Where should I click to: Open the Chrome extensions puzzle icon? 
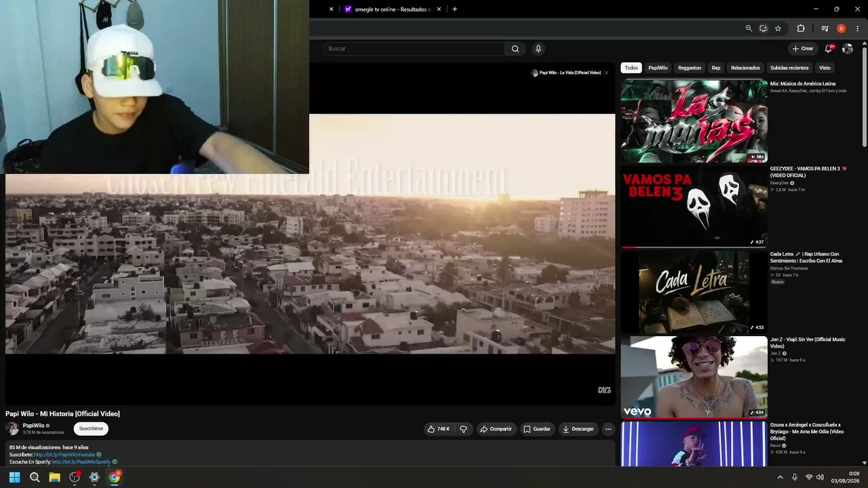(x=801, y=28)
